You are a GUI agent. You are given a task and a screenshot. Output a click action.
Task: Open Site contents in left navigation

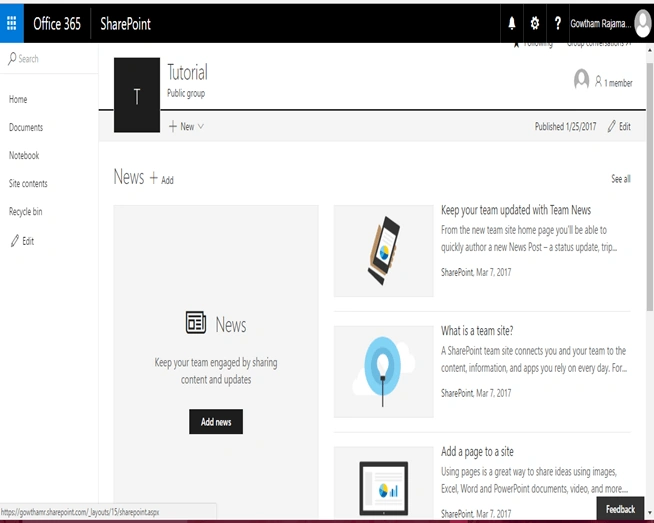(x=28, y=184)
